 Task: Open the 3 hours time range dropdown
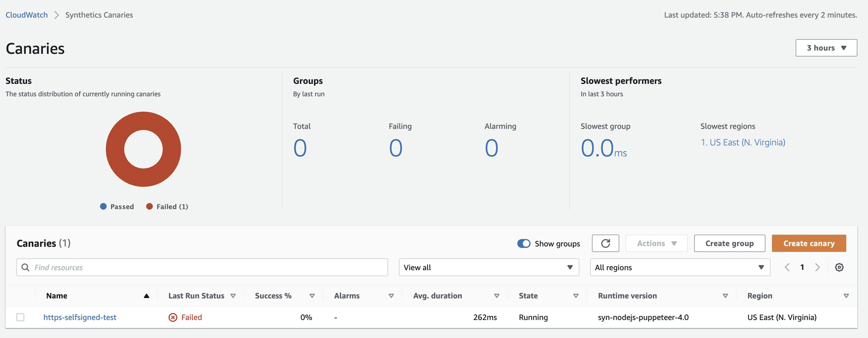click(826, 48)
